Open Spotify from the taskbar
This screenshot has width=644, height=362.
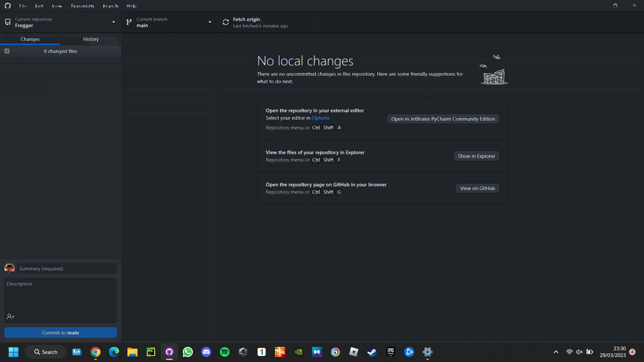[x=224, y=352]
